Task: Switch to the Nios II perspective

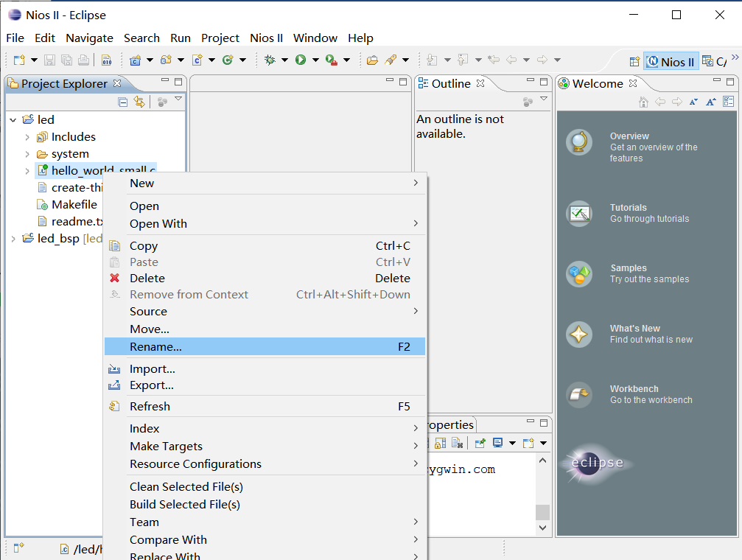Action: 671,62
